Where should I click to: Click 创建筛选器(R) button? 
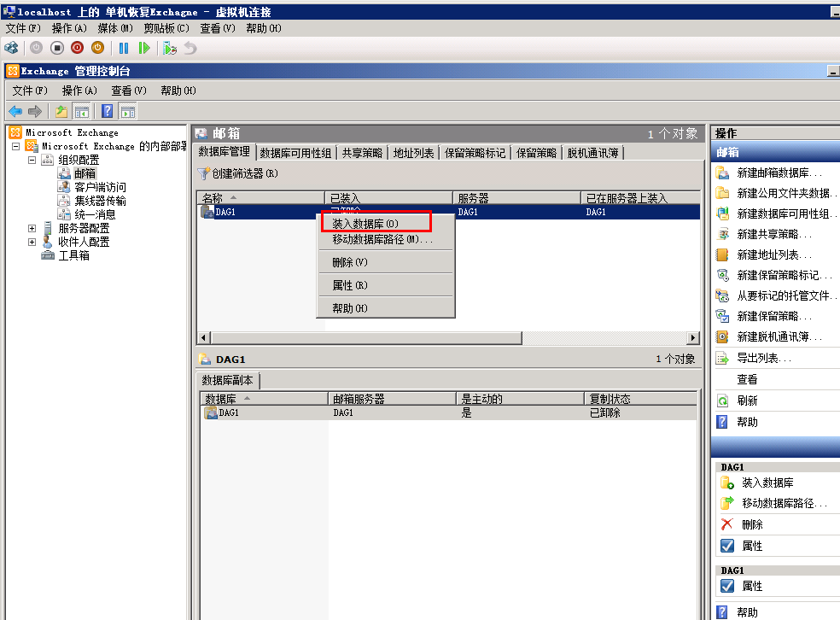(238, 173)
